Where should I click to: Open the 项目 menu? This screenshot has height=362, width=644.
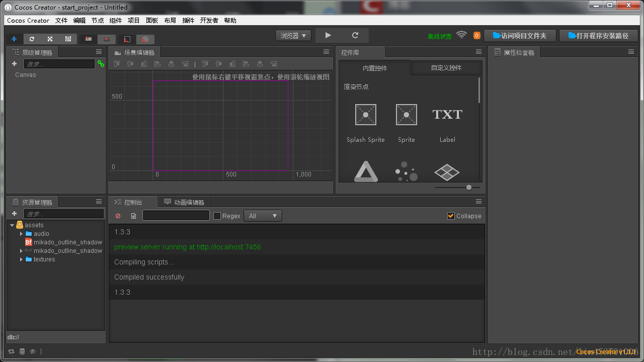click(x=134, y=21)
